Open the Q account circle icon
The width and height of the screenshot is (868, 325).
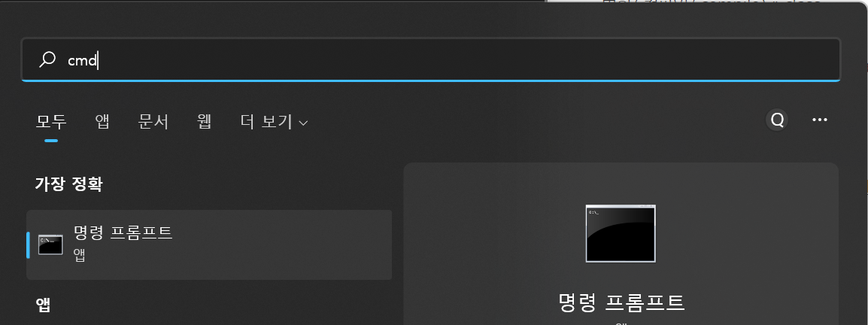(x=777, y=120)
